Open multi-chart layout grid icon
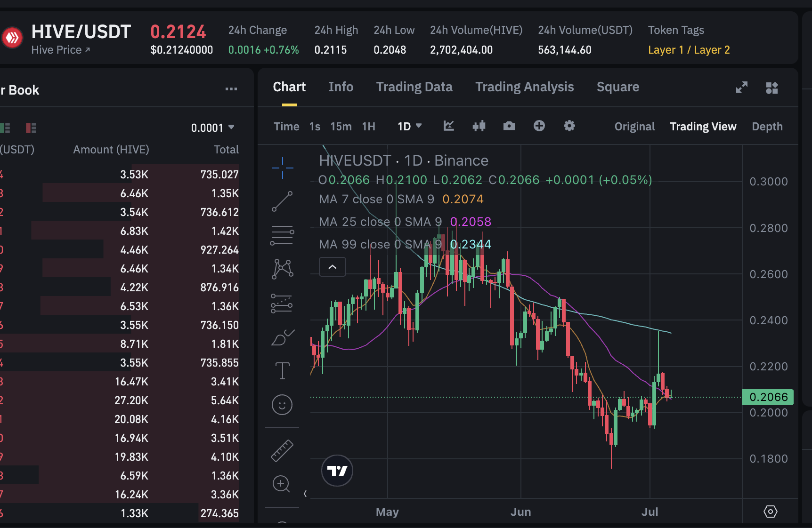 pos(772,88)
